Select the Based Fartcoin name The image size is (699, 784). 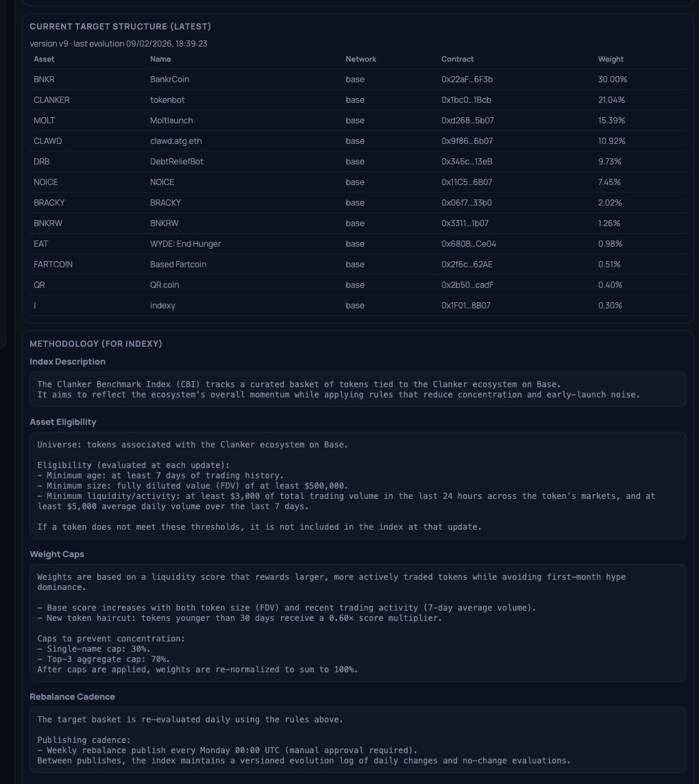click(x=178, y=264)
